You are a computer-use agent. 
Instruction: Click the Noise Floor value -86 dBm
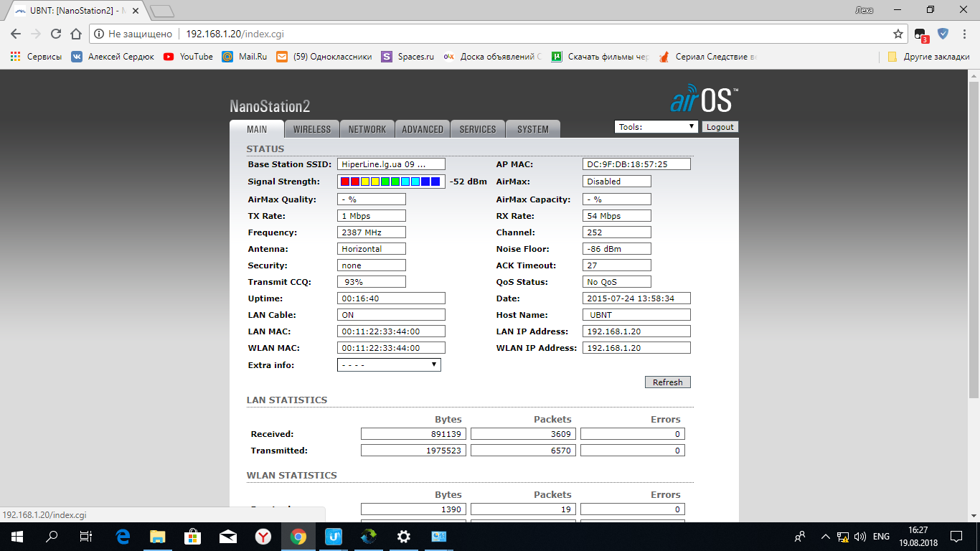coord(616,249)
